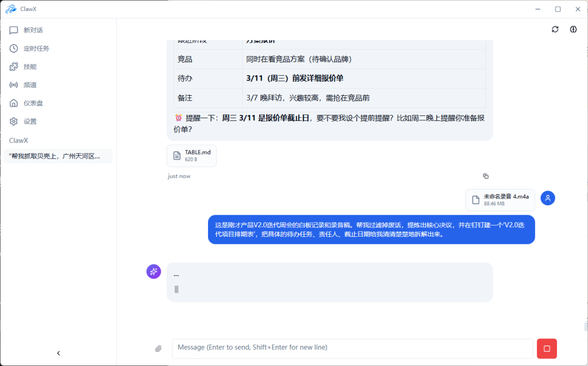This screenshot has width=588, height=366.
Task: Toggle the brain thinking icon
Action: point(573,29)
